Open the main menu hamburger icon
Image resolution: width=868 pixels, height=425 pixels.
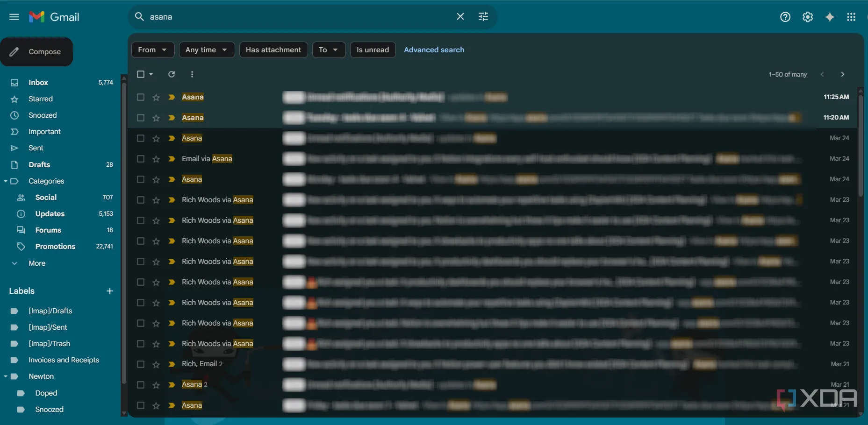pyautogui.click(x=14, y=17)
